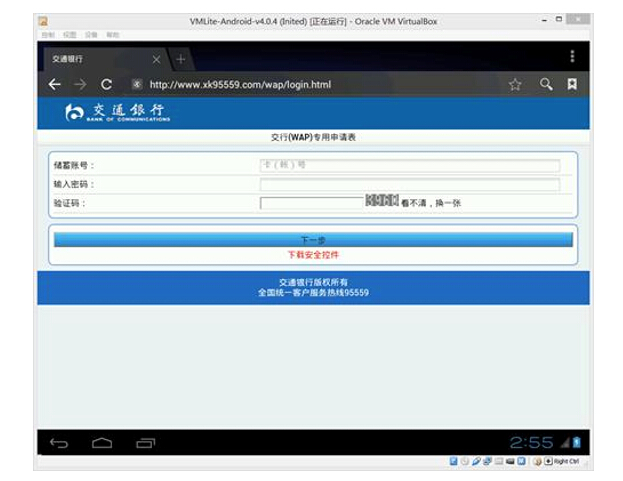Click the 交通银行 Bank of Communications logo

click(118, 112)
